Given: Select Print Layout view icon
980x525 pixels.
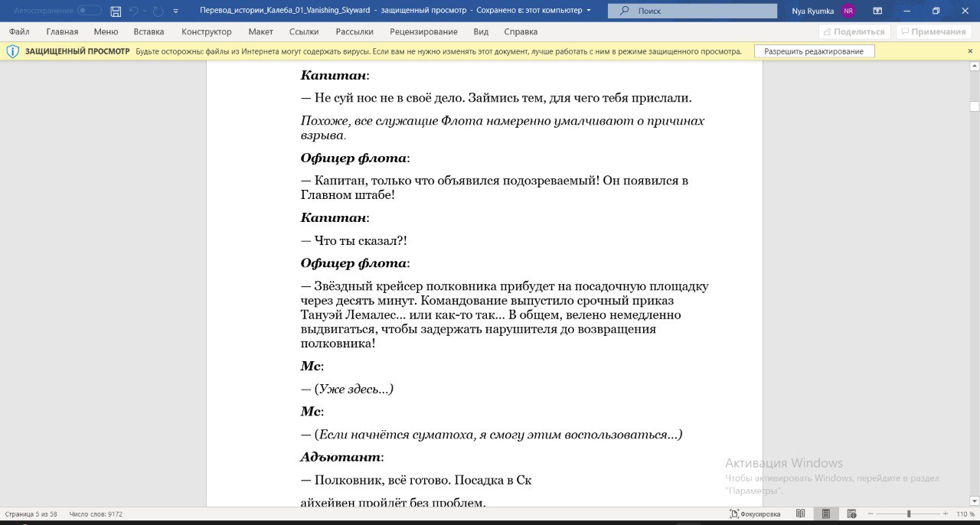Looking at the screenshot, I should (x=826, y=514).
